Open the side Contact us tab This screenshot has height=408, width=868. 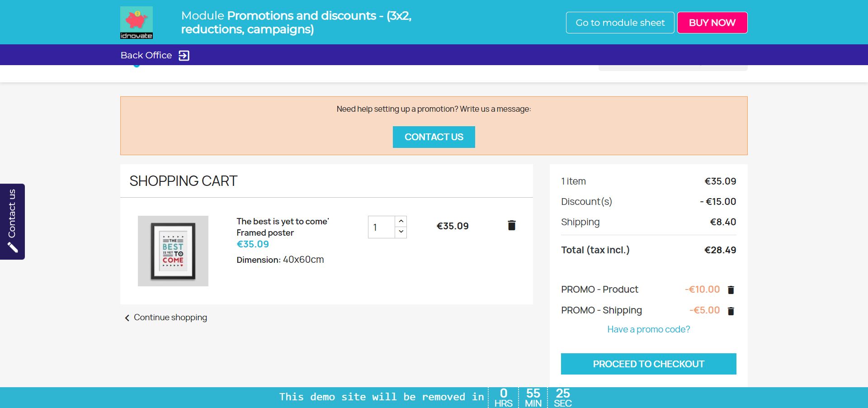point(12,213)
